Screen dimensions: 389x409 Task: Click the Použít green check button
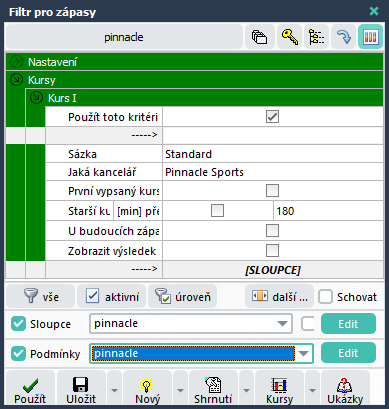pyautogui.click(x=30, y=389)
